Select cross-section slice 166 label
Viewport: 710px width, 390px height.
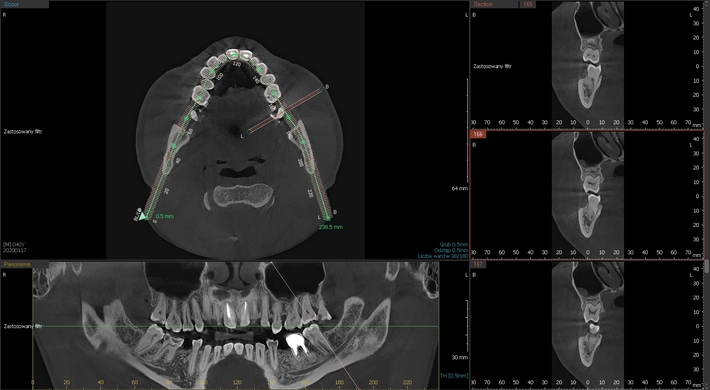click(x=479, y=135)
